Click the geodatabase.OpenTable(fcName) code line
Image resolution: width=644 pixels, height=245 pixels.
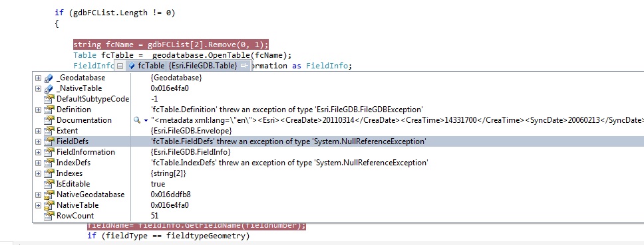pos(182,55)
